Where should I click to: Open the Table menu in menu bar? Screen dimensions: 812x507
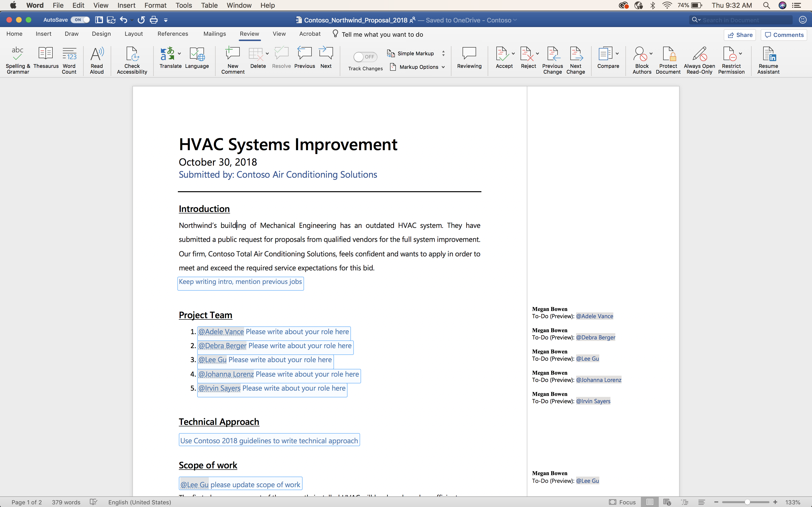click(x=209, y=5)
